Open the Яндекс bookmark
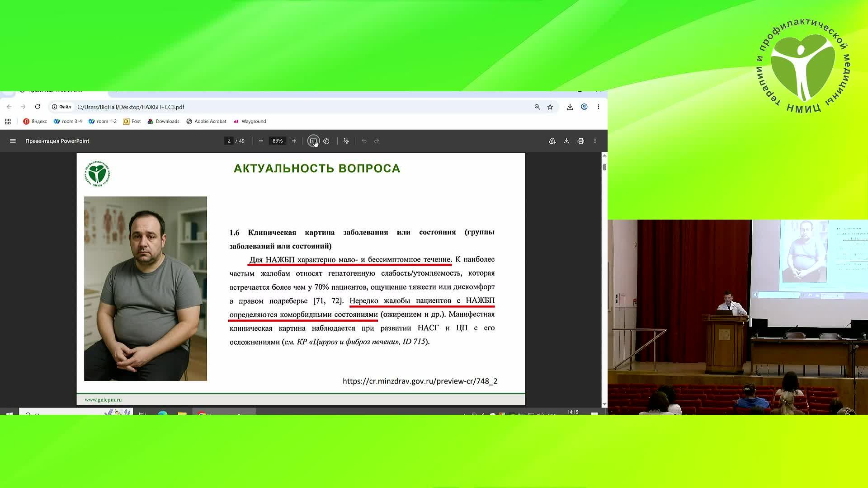This screenshot has height=488, width=868. point(35,122)
